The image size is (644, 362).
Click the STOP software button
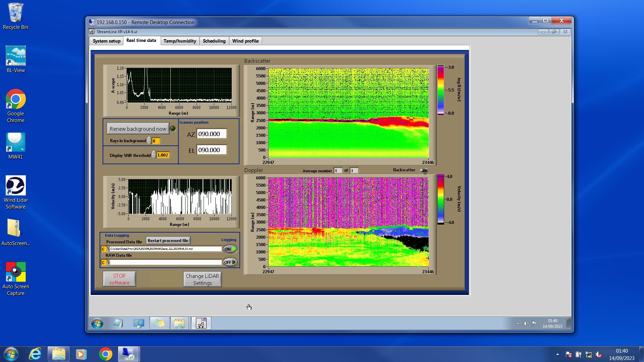tap(119, 279)
